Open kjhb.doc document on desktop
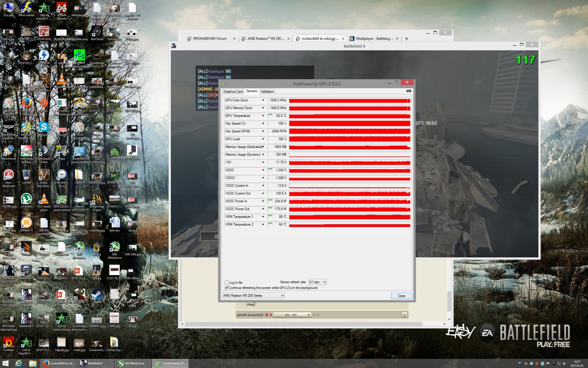The height and width of the screenshot is (368, 588). point(115,224)
